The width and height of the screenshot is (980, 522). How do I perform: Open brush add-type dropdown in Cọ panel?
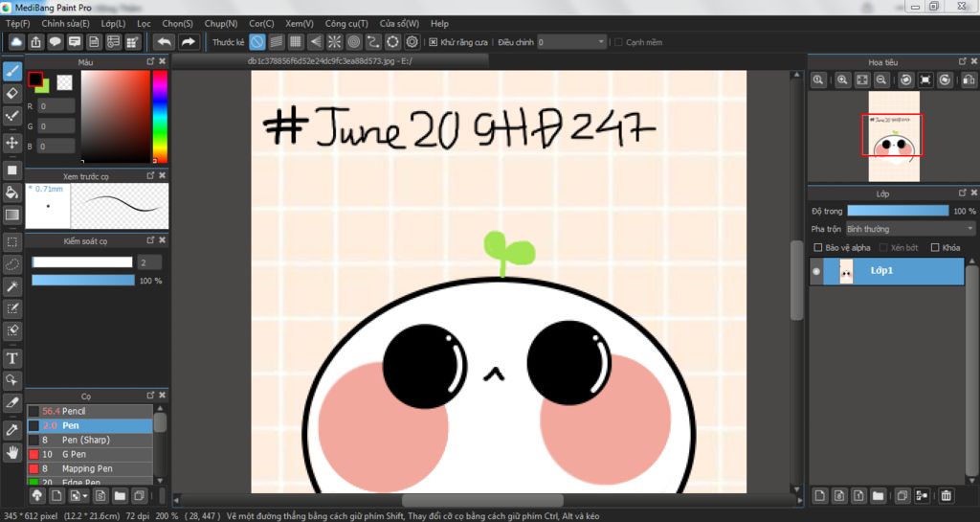[x=78, y=496]
